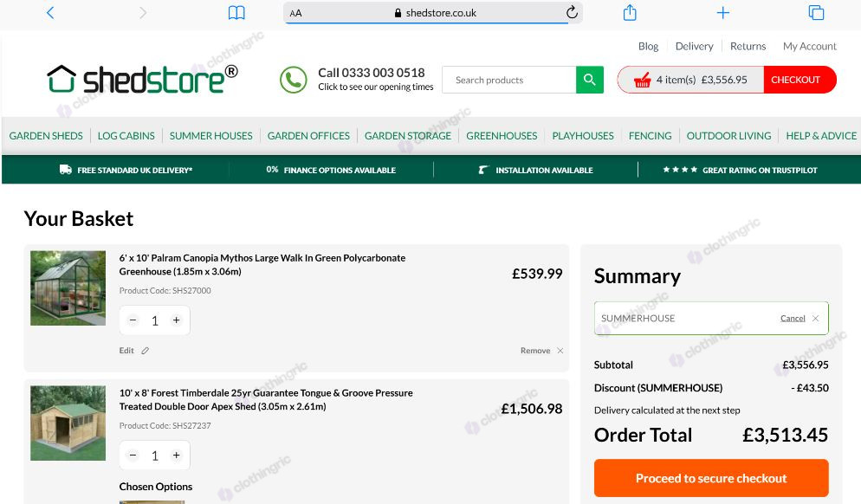Image resolution: width=861 pixels, height=504 pixels.
Task: Increase greenhouse quantity with plus
Action: pos(176,320)
